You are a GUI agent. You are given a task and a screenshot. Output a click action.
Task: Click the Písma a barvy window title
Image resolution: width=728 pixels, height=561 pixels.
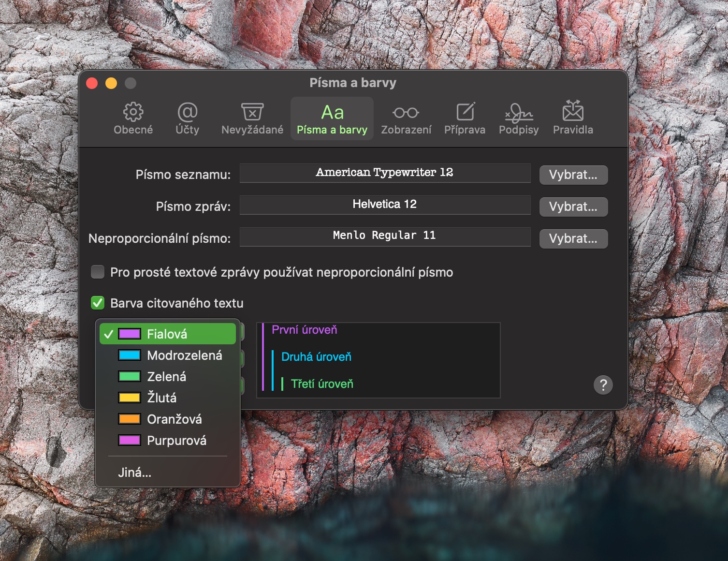pos(353,83)
